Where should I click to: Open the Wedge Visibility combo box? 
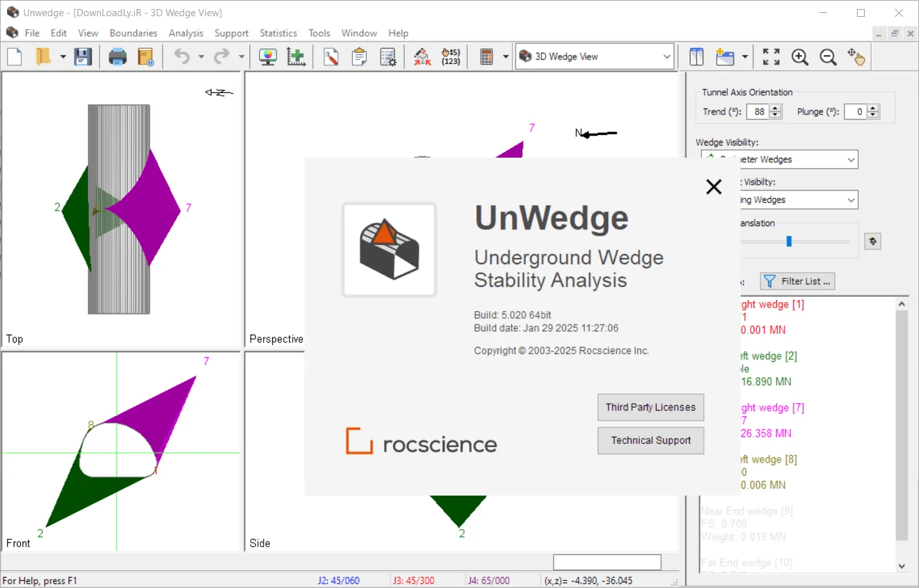tap(779, 159)
